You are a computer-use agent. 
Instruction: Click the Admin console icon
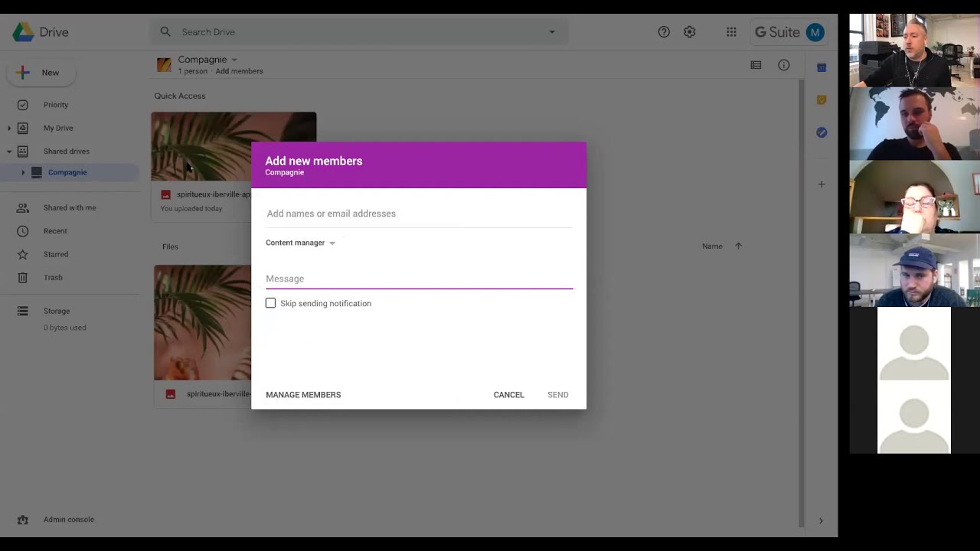point(22,520)
